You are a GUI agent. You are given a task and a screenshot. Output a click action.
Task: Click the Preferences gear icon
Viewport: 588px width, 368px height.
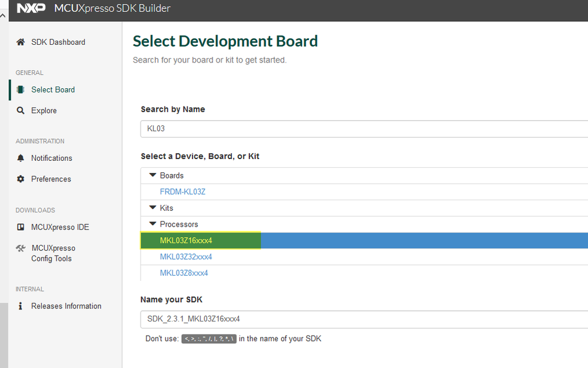[x=21, y=179]
